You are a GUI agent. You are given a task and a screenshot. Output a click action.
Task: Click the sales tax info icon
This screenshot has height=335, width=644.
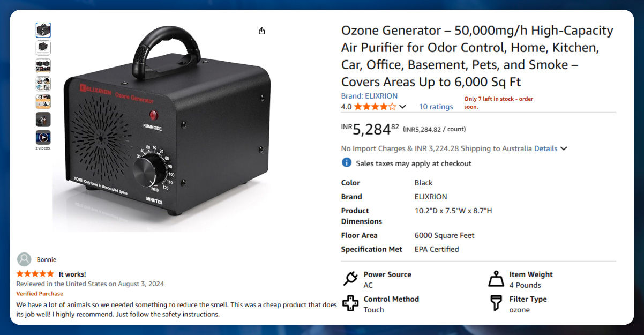347,163
